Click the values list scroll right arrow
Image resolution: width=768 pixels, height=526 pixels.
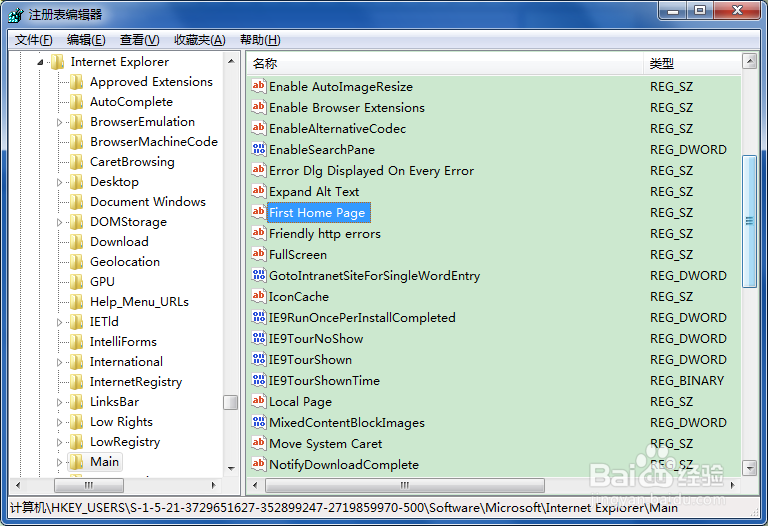(733, 485)
